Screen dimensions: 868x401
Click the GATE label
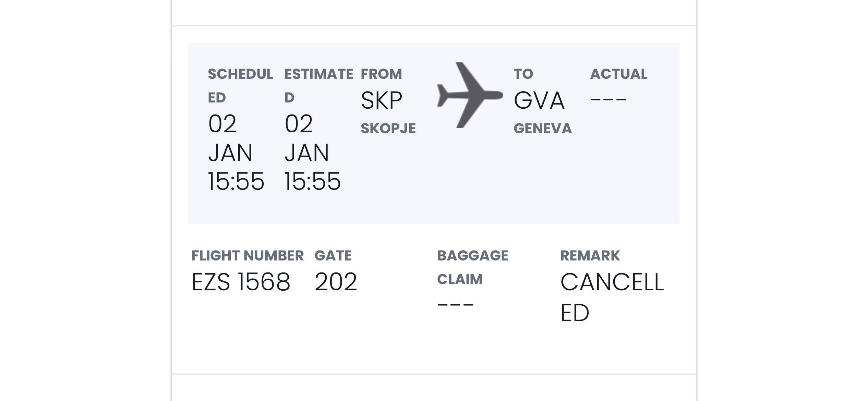tap(333, 256)
